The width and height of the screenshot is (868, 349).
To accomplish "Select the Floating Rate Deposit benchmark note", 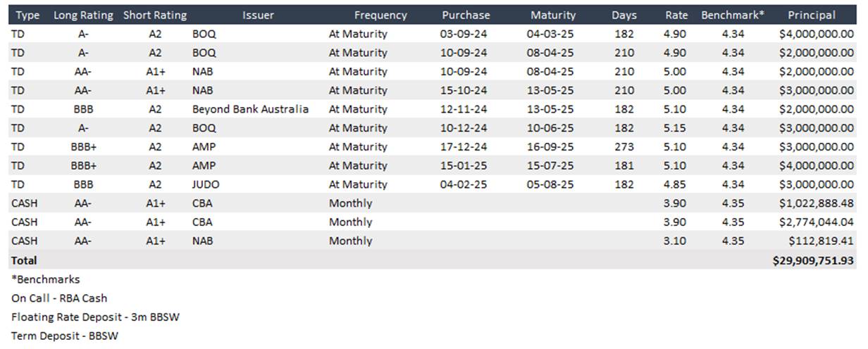I will 95,317.
